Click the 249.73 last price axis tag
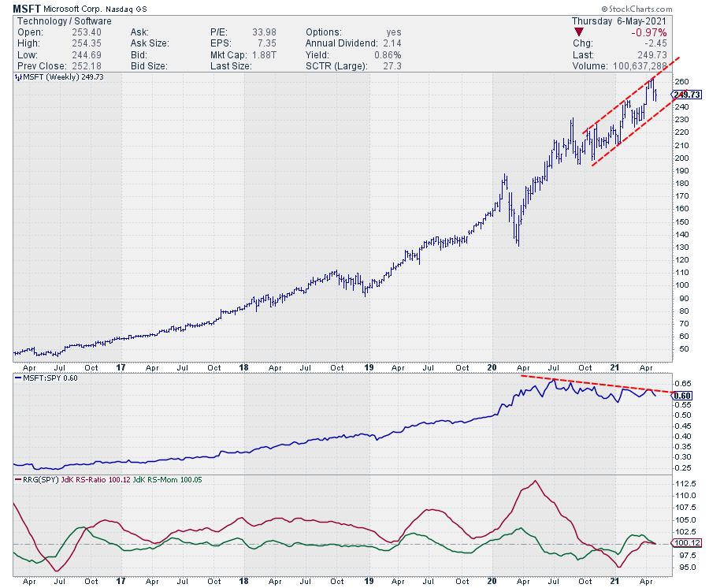 pos(686,95)
